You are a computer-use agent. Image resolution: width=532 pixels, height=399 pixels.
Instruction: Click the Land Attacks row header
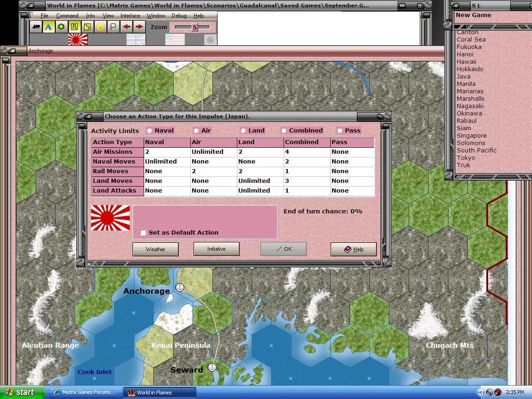(x=118, y=191)
